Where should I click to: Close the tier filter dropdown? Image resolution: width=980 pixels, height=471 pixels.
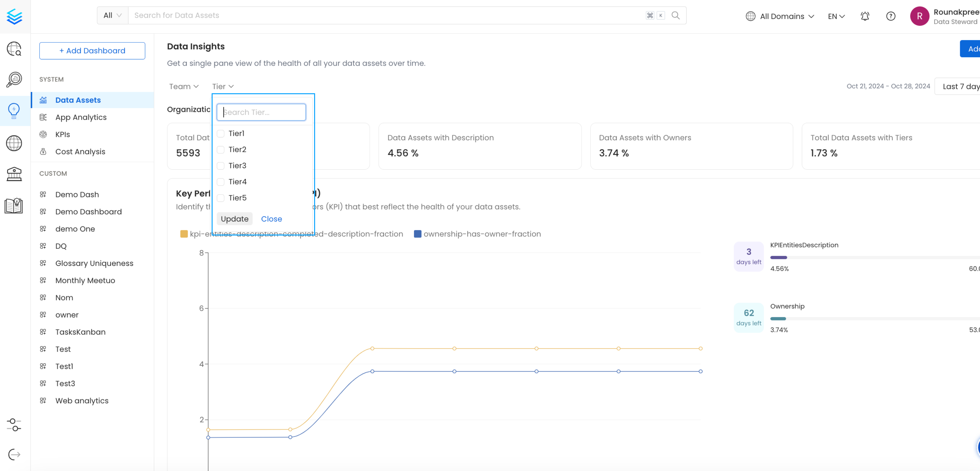(x=271, y=219)
